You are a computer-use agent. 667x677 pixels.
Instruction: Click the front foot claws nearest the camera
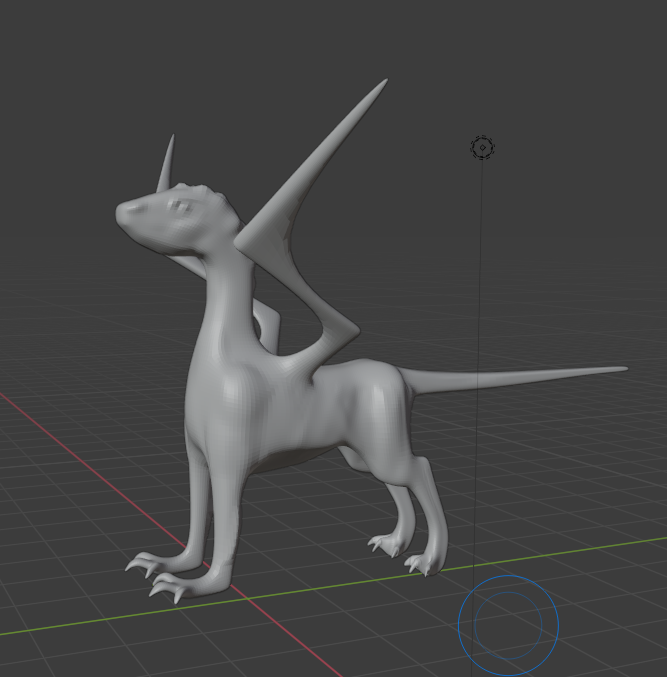coord(168,590)
